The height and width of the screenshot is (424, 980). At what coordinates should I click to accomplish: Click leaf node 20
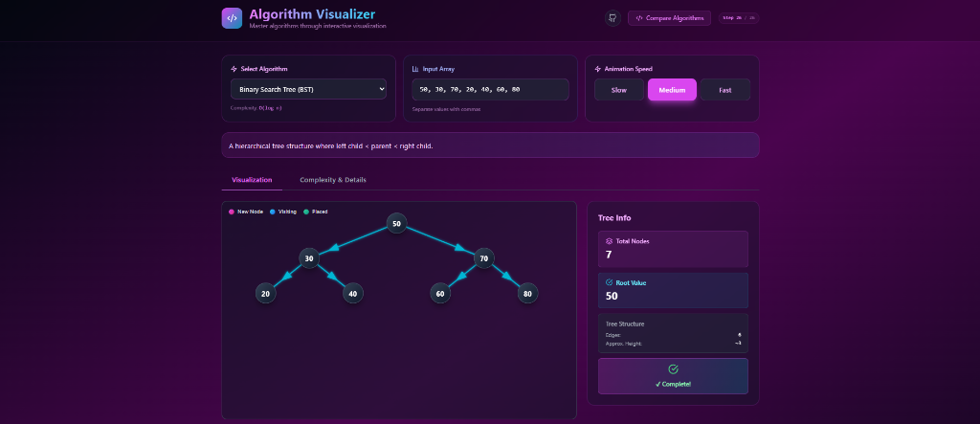266,293
